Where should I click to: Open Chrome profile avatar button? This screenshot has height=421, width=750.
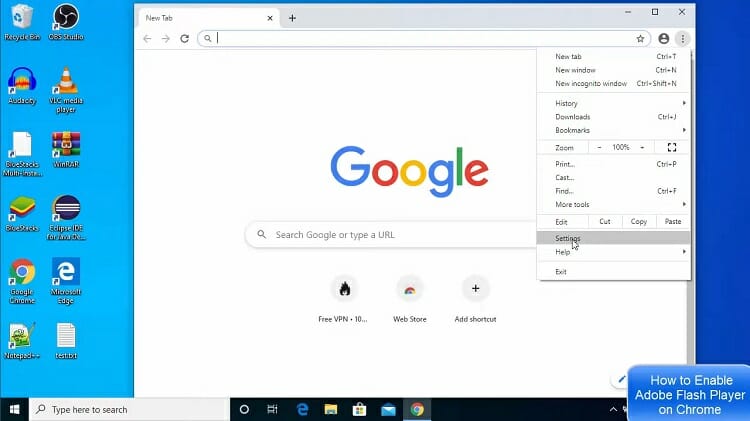point(663,39)
